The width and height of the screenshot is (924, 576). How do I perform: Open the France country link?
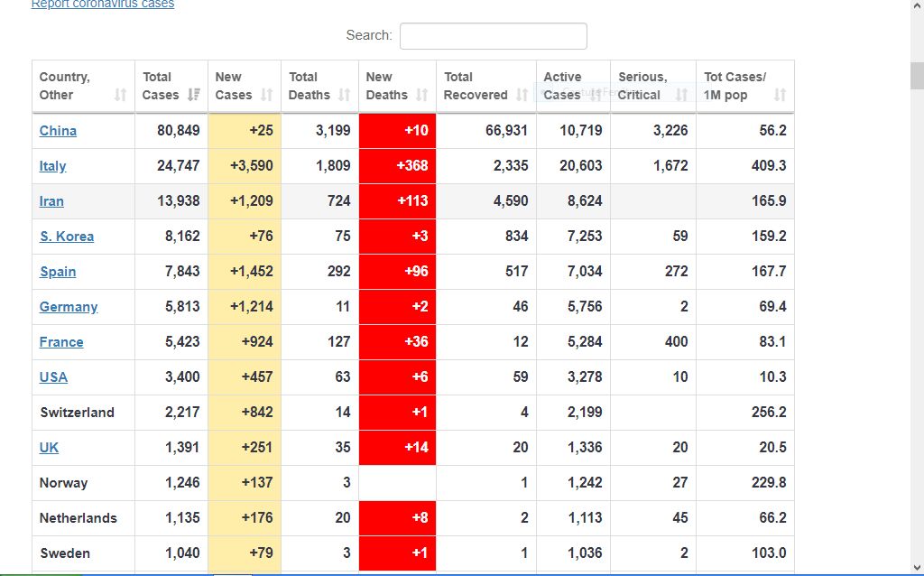pyautogui.click(x=61, y=342)
